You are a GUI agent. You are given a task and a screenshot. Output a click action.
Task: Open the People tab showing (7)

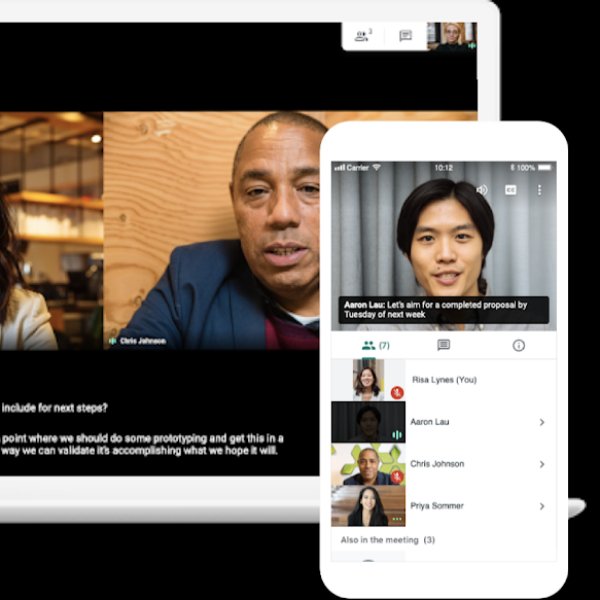click(375, 345)
